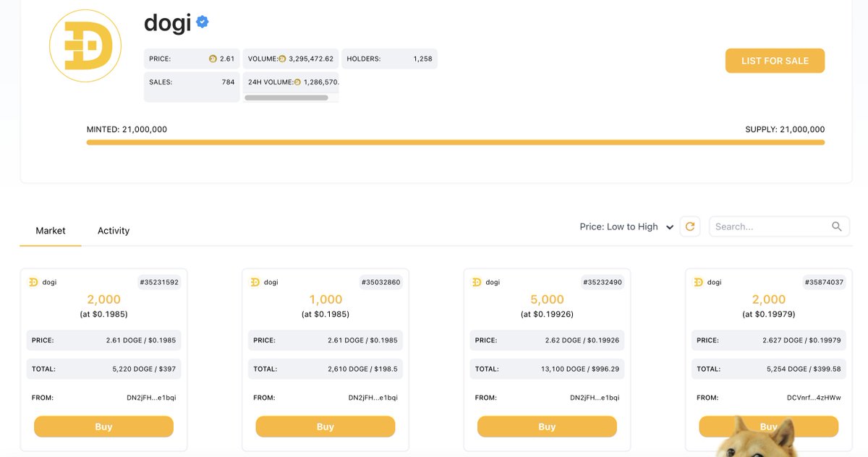This screenshot has width=868, height=457.
Task: Click the blue verified badge next to dogi
Action: pos(203,22)
